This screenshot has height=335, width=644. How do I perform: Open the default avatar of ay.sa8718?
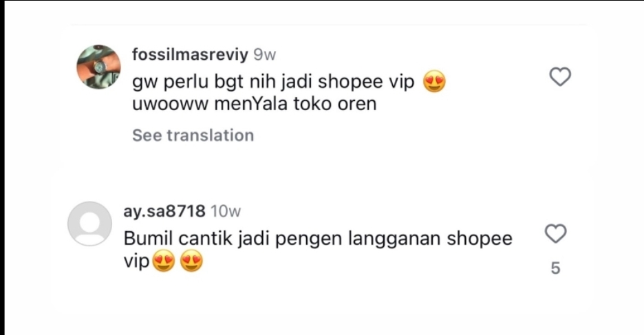(x=89, y=224)
